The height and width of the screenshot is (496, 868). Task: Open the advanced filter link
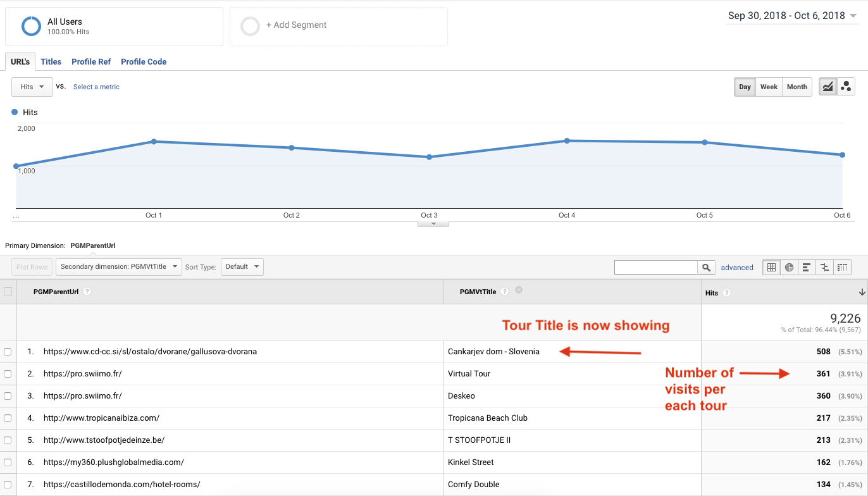click(x=737, y=268)
